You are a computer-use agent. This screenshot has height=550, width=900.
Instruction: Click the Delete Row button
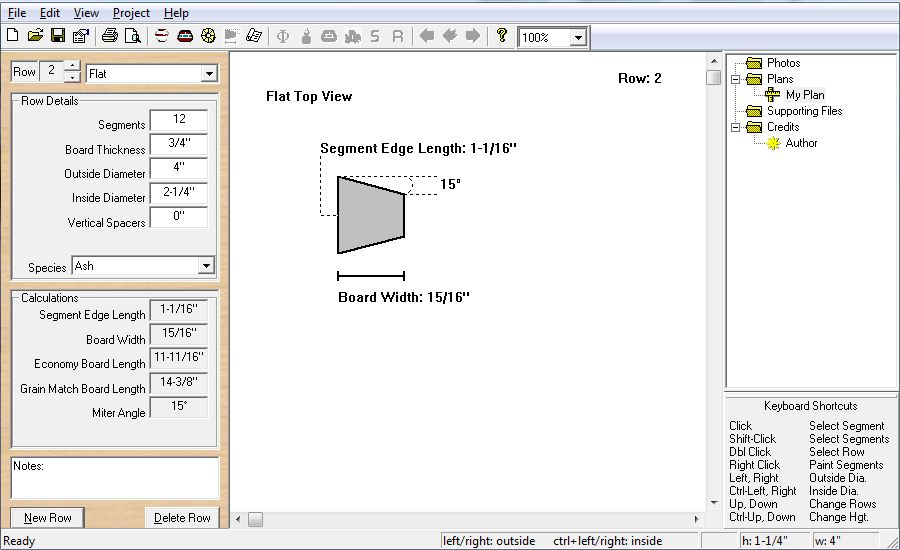182,518
